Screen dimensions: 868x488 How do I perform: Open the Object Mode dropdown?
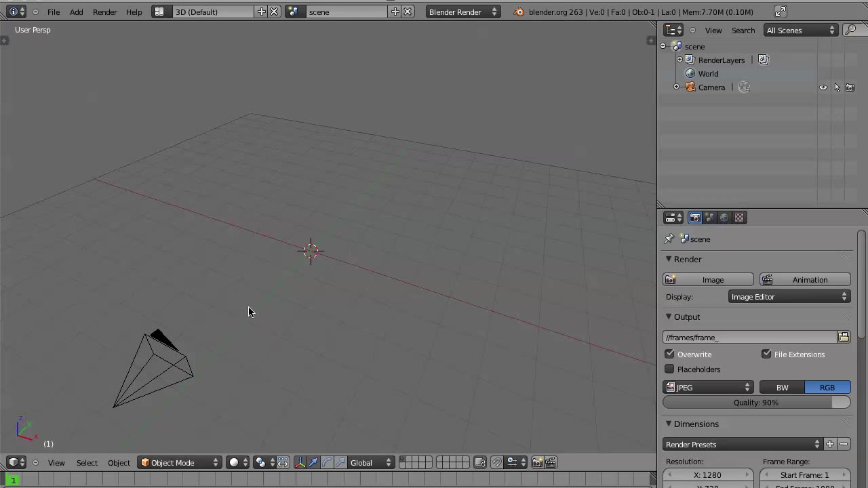[180, 462]
